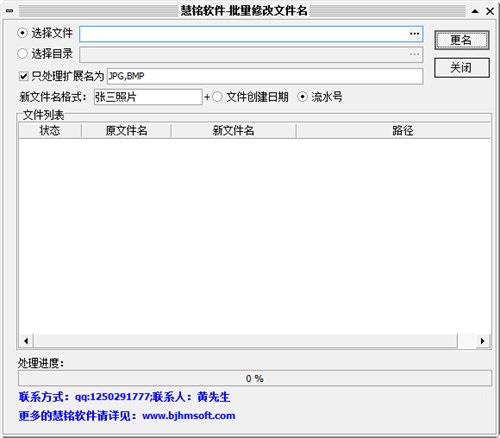Viewport: 500px width, 438px height.
Task: Edit the 新文件名格式 field with 张三照片
Action: [148, 97]
